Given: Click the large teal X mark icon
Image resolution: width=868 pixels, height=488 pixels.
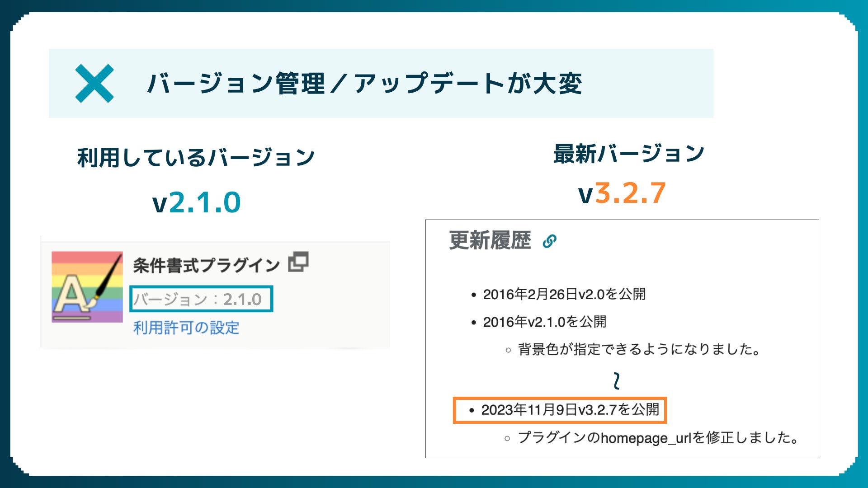Looking at the screenshot, I should click(94, 84).
